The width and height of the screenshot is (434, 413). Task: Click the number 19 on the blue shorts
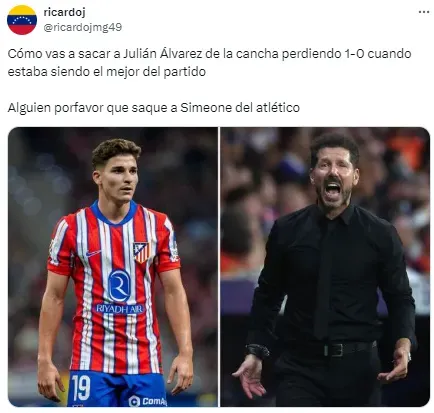[x=81, y=388]
